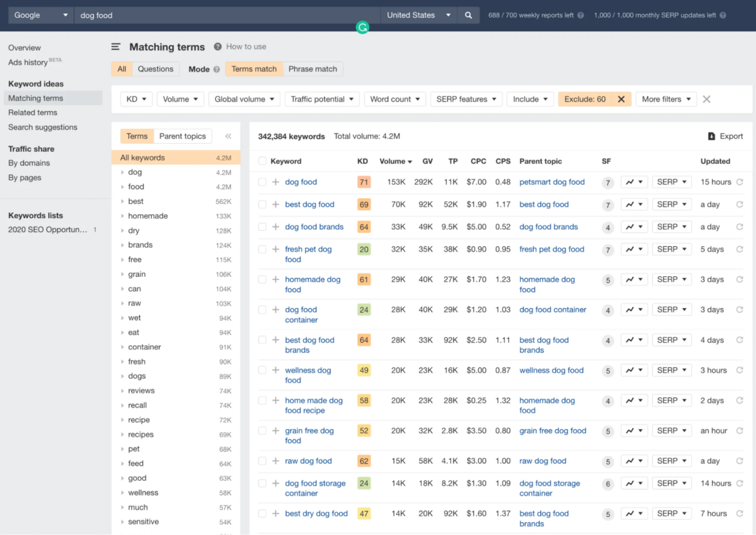Screen dimensions: 756x535
Task: Toggle the select-all keywords checkbox in header
Action: click(262, 161)
